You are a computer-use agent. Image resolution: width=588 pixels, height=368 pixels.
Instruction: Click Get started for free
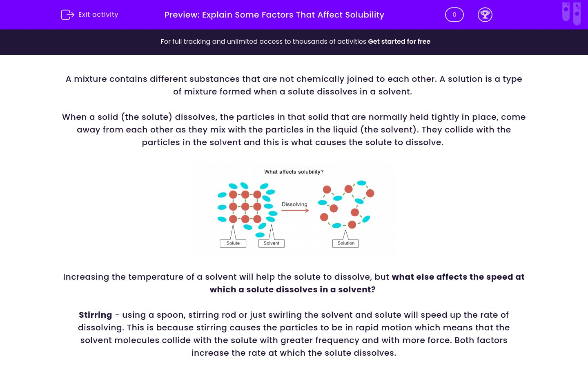pyautogui.click(x=399, y=41)
